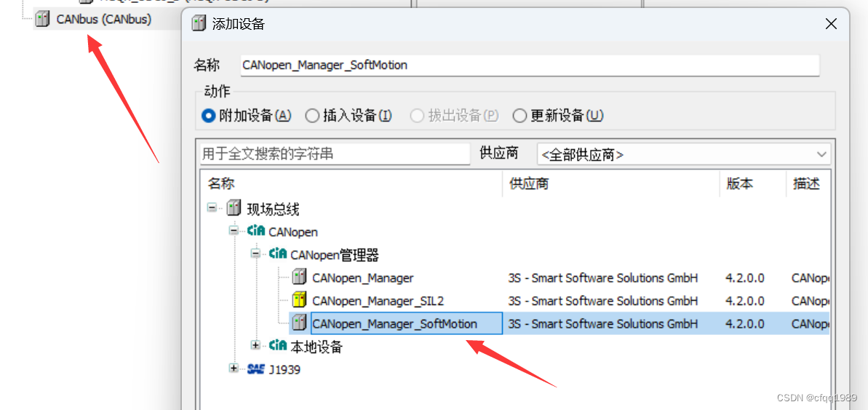Click the CANopen_Manager device icon
The image size is (868, 410).
(299, 277)
